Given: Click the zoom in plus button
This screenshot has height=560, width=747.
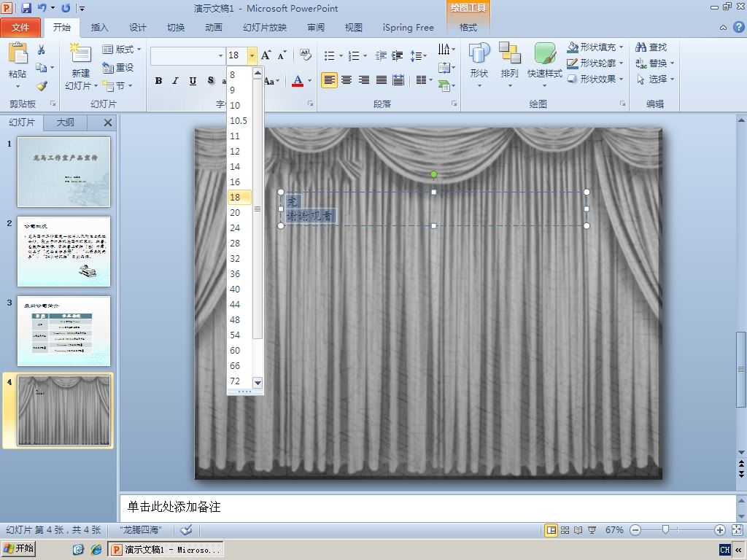Looking at the screenshot, I should (x=720, y=530).
